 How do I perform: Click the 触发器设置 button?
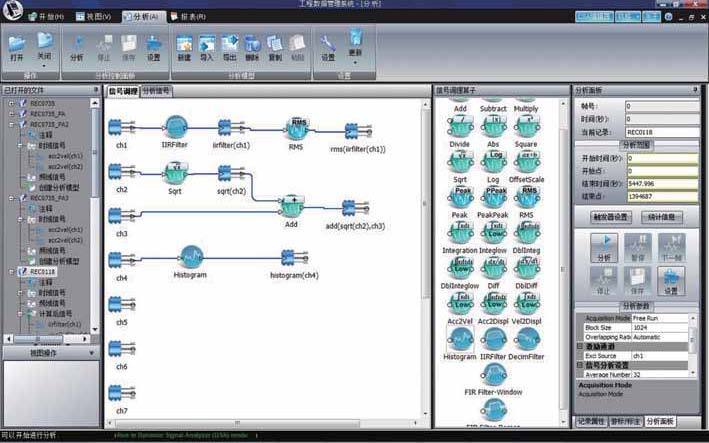point(606,215)
